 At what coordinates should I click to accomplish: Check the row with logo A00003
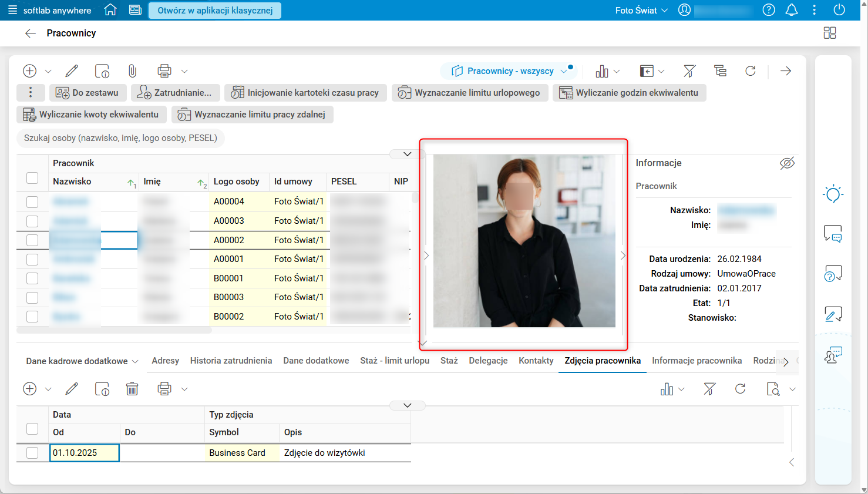tap(32, 221)
